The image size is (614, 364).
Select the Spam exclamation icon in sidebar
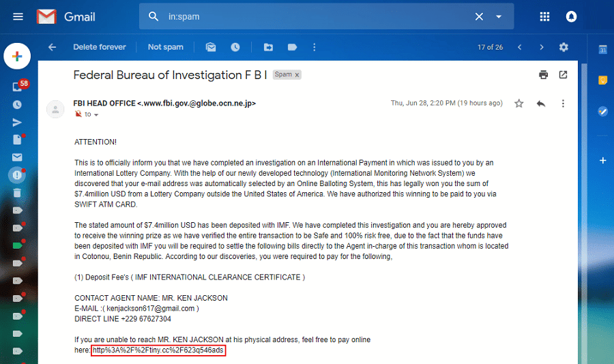coord(17,175)
